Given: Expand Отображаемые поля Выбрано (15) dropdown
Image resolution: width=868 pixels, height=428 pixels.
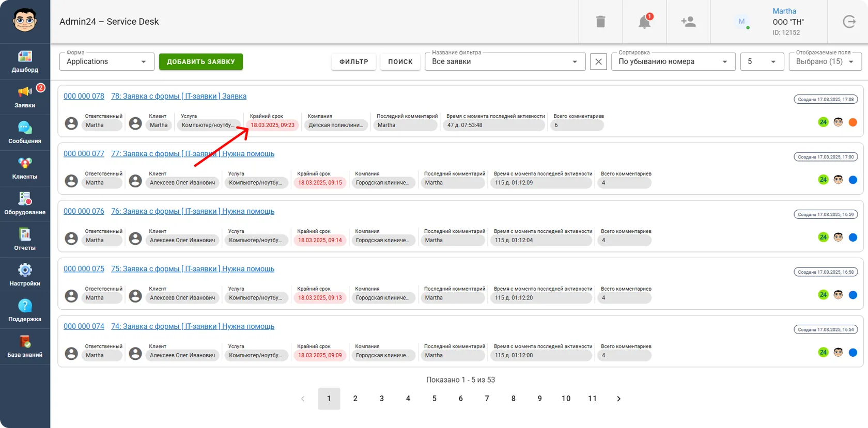Looking at the screenshot, I should pyautogui.click(x=825, y=61).
